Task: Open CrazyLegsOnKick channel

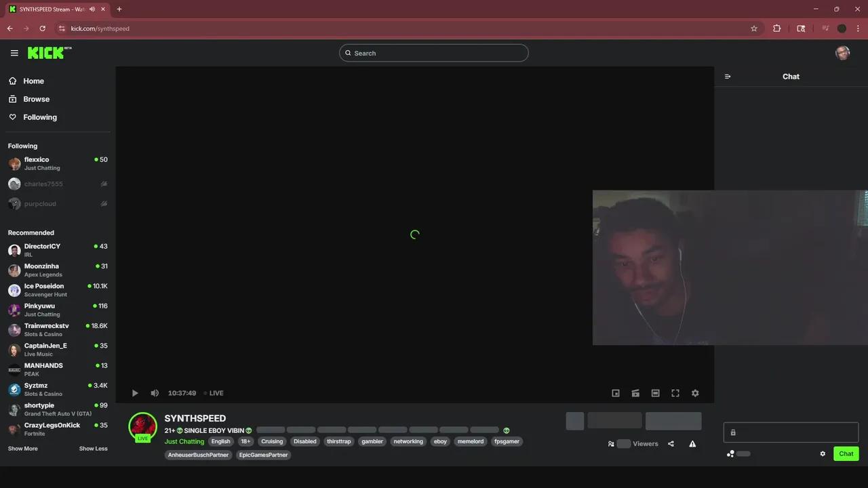Action: point(58,429)
